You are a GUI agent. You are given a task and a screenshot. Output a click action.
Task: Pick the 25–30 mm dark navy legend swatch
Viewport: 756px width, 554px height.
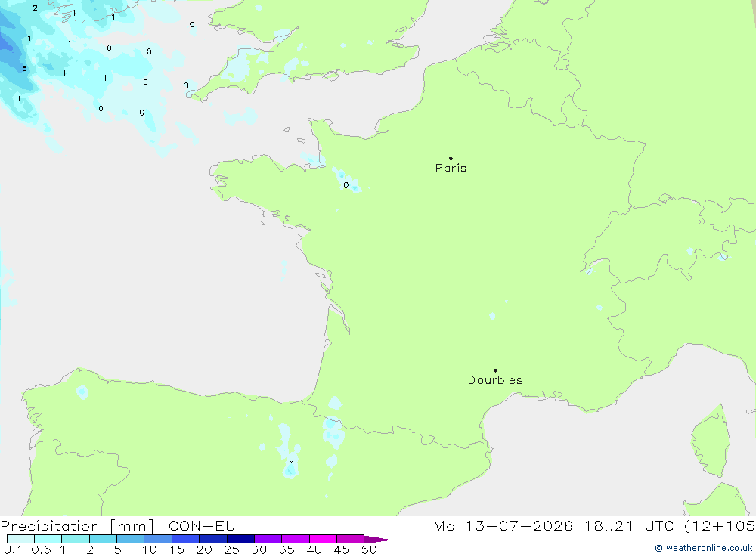(240, 539)
